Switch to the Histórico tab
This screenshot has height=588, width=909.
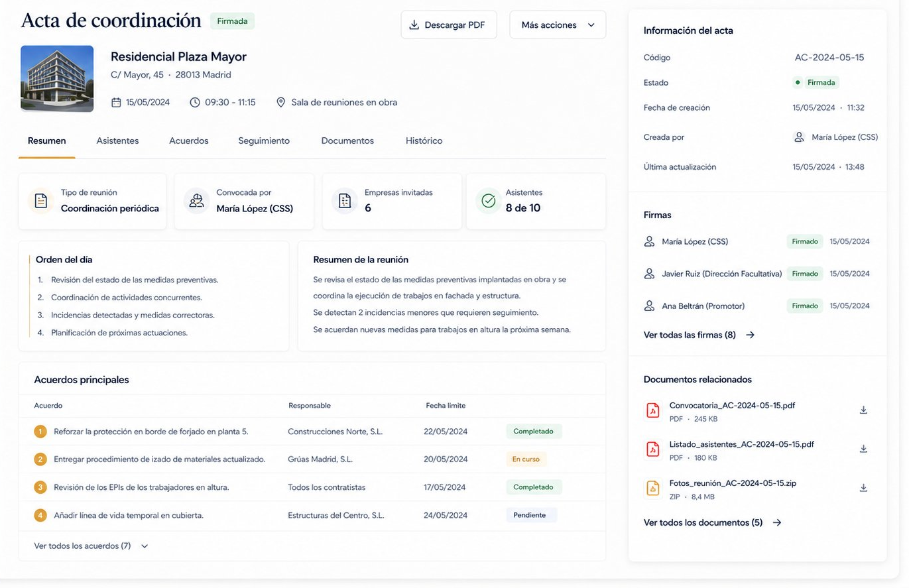(x=424, y=141)
